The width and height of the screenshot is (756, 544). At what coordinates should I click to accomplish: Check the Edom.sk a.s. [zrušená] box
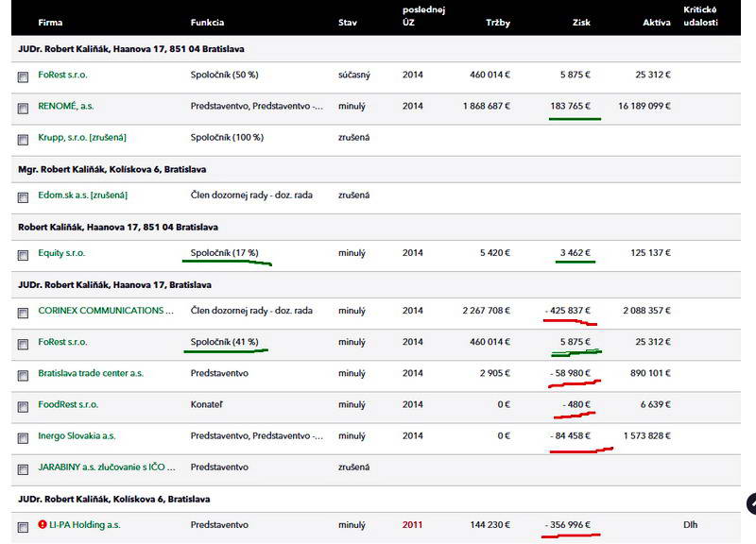pyautogui.click(x=23, y=197)
